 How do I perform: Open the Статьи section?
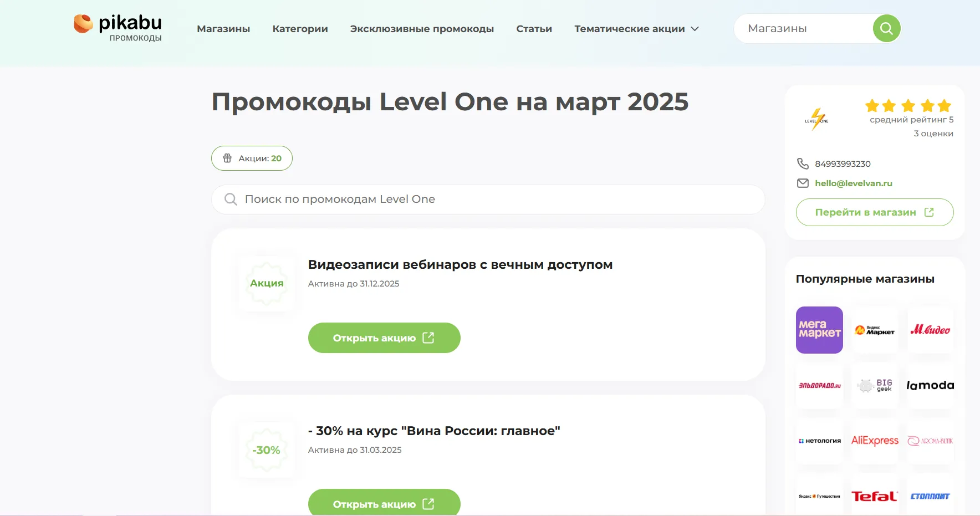pos(534,29)
